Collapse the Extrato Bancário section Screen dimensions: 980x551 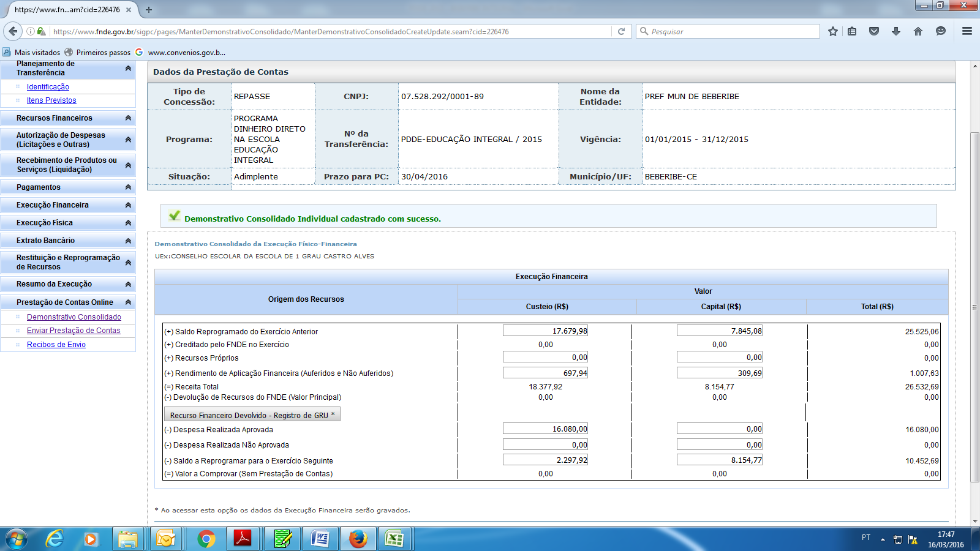[x=128, y=241]
